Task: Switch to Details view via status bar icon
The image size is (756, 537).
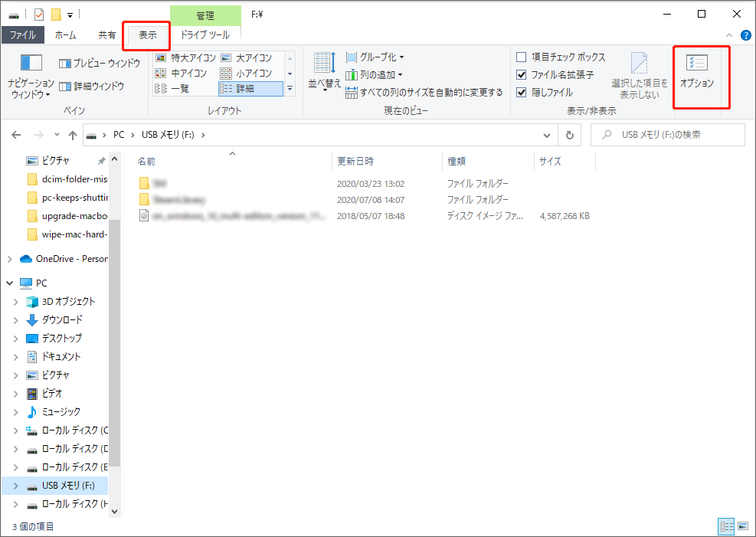Action: 726,526
